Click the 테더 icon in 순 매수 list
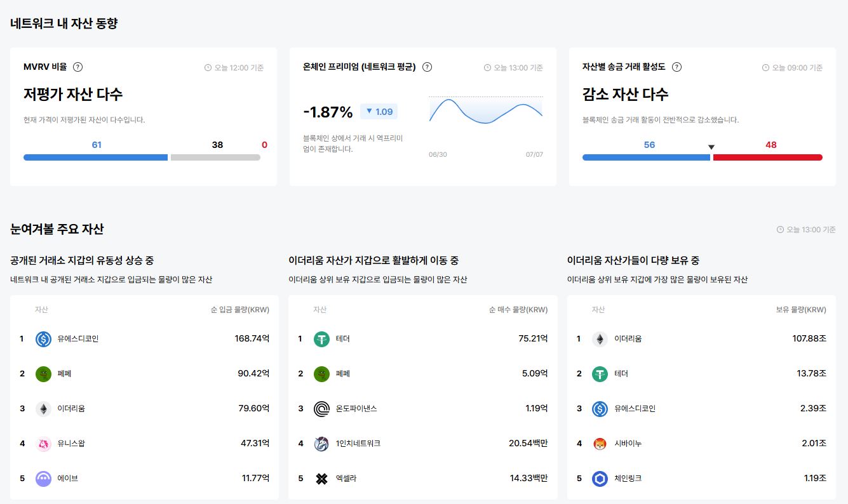This screenshot has height=504, width=848. tap(322, 339)
